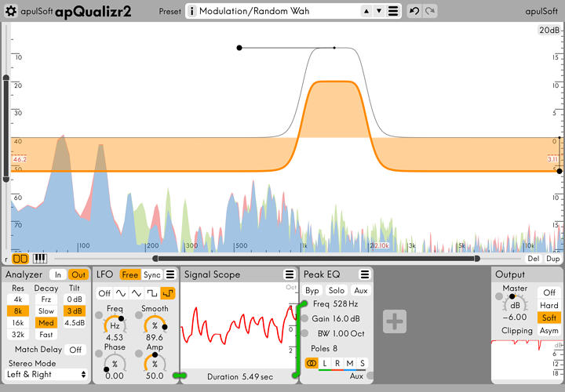Choose 4k analyzer resolution
Viewport: 565px width, 392px height.
[18, 299]
